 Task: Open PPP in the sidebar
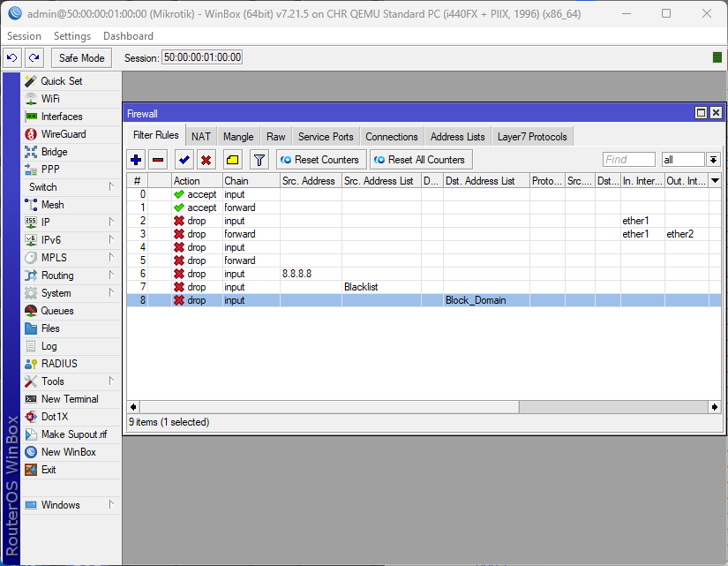[71, 170]
